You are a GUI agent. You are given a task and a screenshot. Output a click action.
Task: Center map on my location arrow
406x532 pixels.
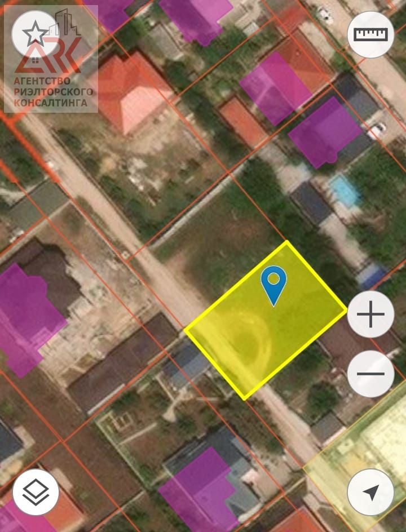370,492
